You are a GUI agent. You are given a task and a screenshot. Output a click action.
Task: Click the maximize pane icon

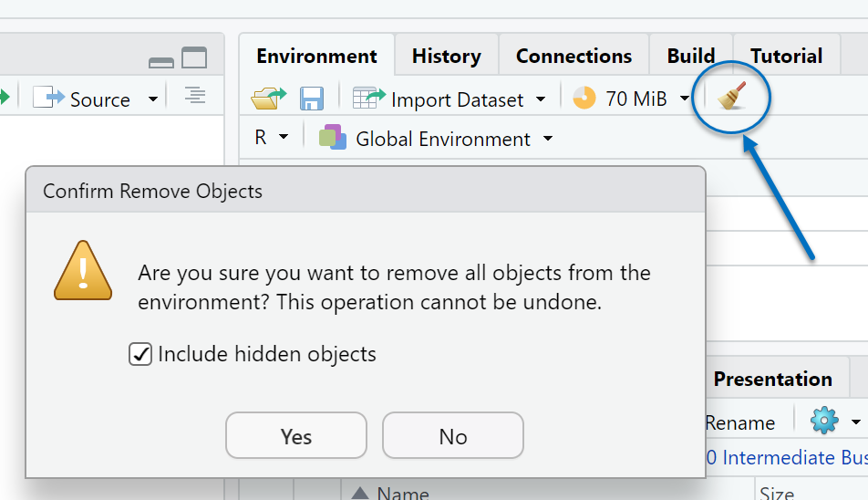tap(194, 58)
